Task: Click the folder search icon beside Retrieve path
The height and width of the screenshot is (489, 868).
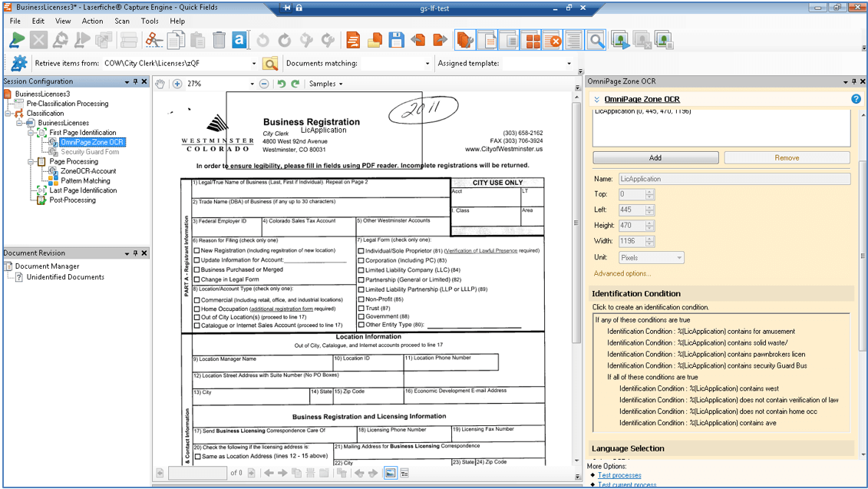Action: [270, 64]
